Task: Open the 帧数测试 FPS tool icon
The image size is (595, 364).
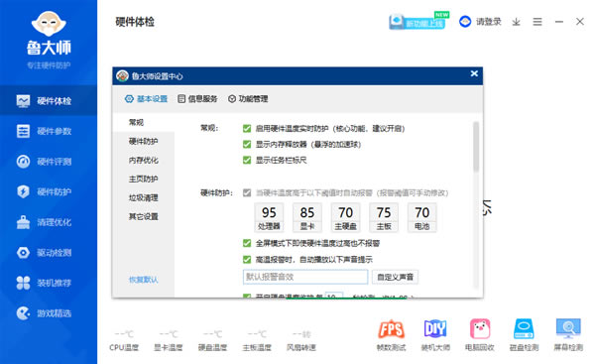Action: coord(392,329)
